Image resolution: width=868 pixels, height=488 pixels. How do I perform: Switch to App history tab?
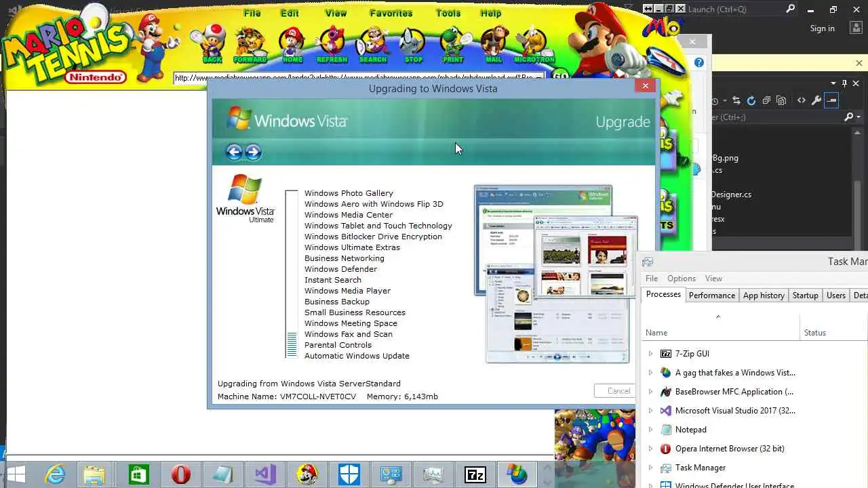point(764,296)
